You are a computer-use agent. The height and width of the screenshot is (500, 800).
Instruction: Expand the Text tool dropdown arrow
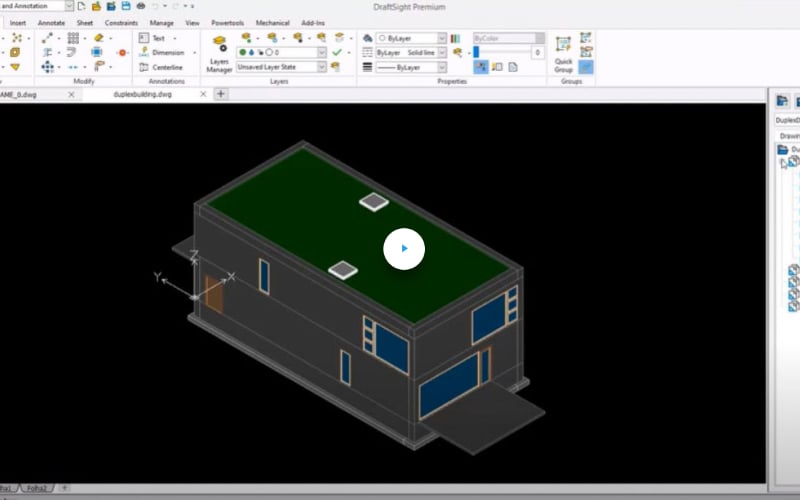coord(175,38)
